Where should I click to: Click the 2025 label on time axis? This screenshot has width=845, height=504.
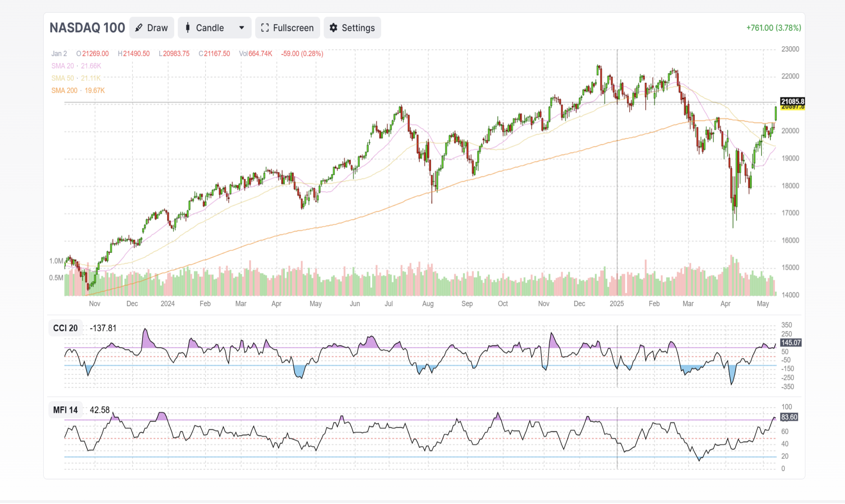(616, 304)
